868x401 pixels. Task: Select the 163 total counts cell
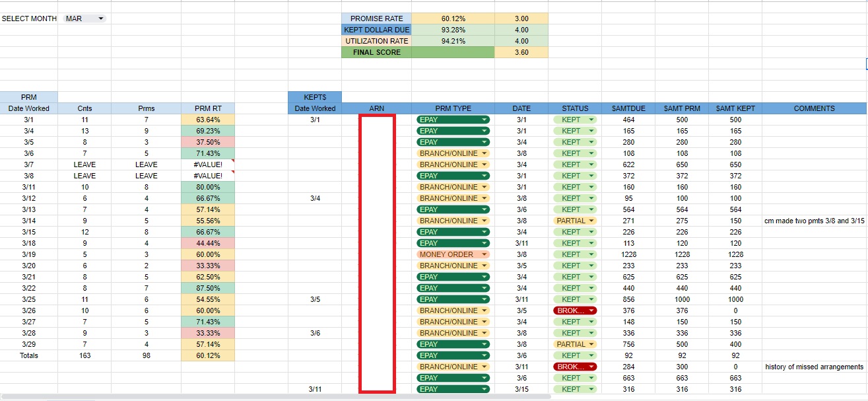(x=84, y=355)
